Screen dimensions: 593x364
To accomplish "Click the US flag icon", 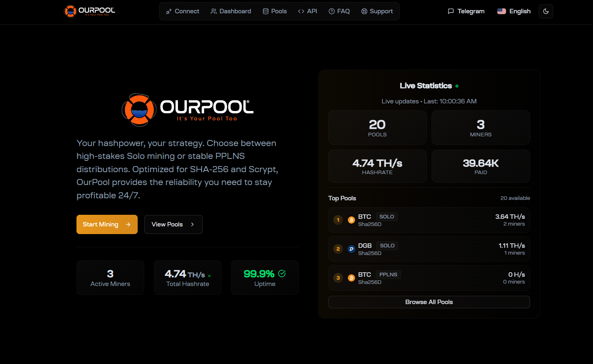I will click(501, 11).
